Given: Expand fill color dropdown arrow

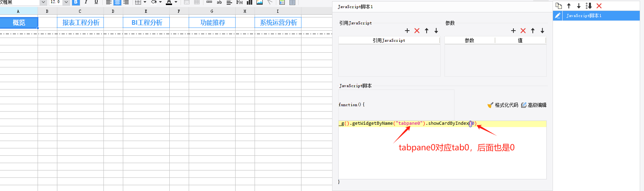Looking at the screenshot, I should pos(160,2).
